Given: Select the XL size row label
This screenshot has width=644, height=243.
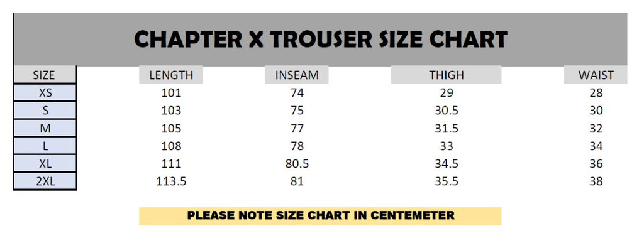Looking at the screenshot, I should [x=45, y=163].
